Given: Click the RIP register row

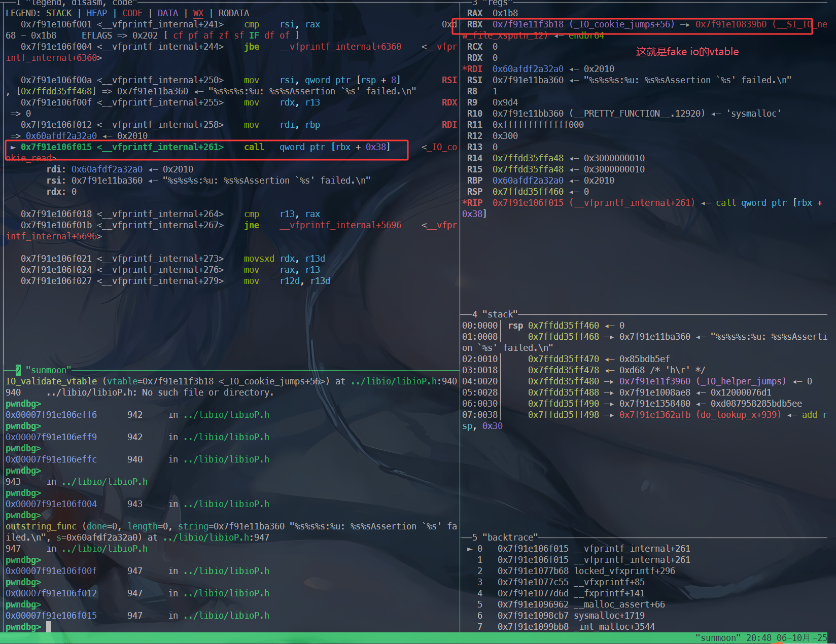Looking at the screenshot, I should pos(642,208).
